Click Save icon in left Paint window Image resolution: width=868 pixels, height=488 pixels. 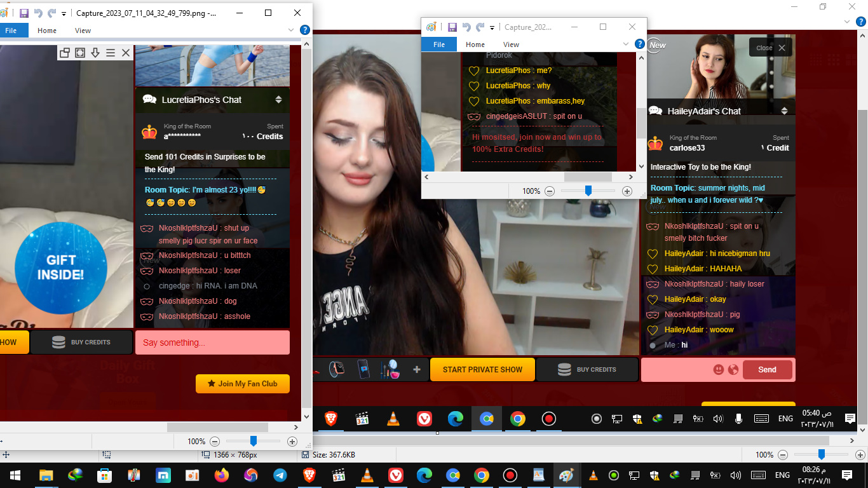[24, 13]
